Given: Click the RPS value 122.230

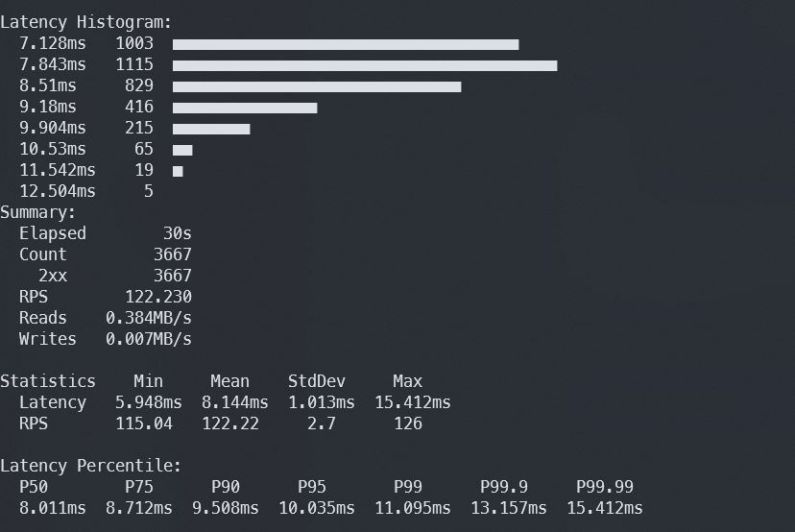Looking at the screenshot, I should pyautogui.click(x=158, y=297).
